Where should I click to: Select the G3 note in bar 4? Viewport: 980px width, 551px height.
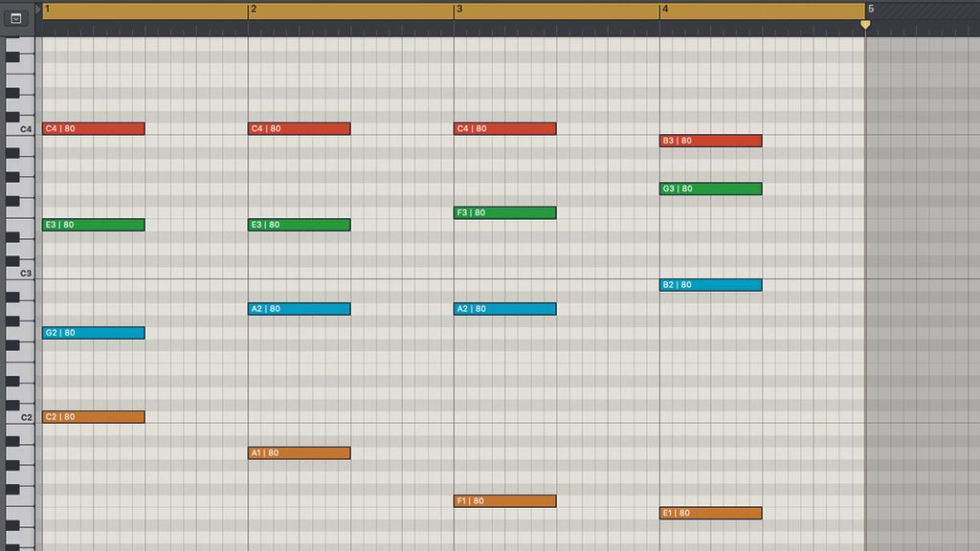tap(709, 188)
